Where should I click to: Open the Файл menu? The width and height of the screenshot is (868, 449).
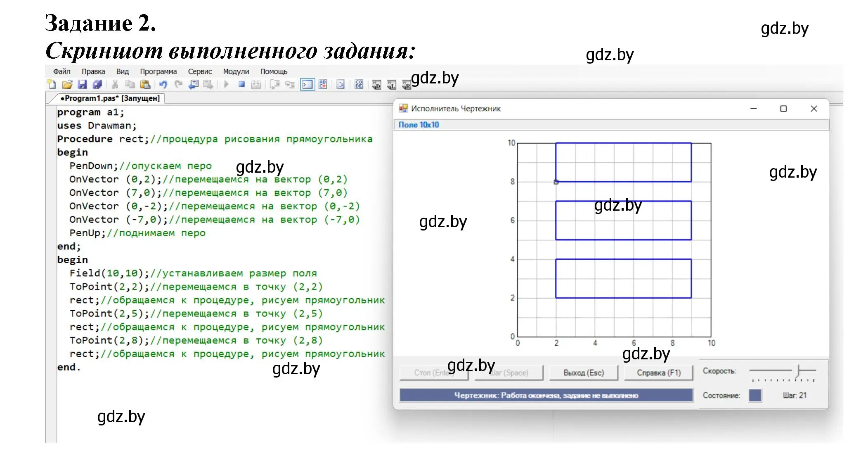62,71
